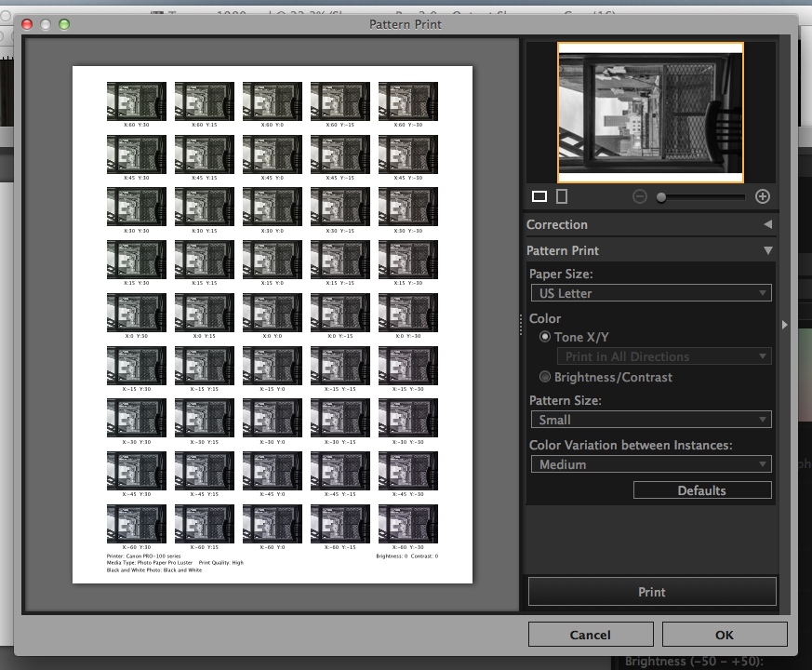The width and height of the screenshot is (812, 670).
Task: Click the green window zoom button
Action: click(x=64, y=24)
